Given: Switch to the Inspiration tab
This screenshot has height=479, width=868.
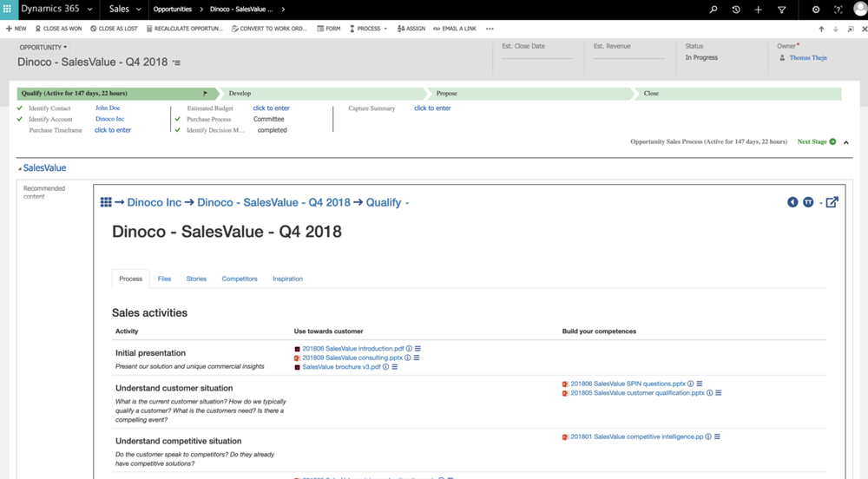Looking at the screenshot, I should click(288, 279).
